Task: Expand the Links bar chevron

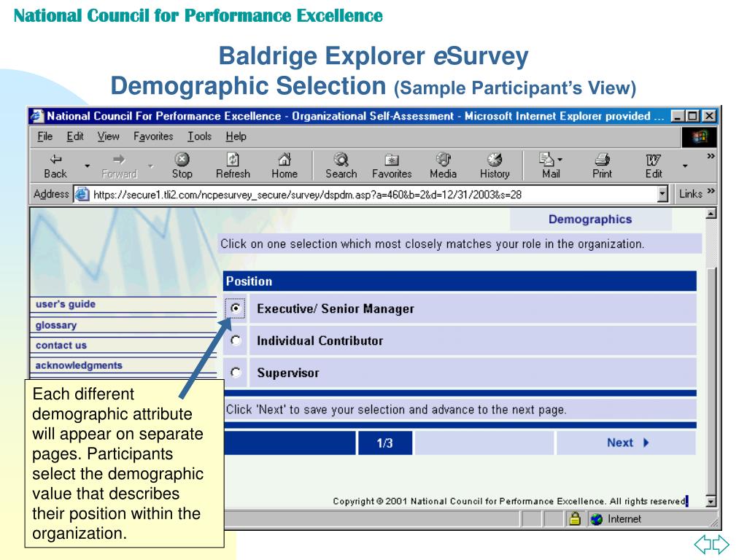Action: click(x=711, y=191)
